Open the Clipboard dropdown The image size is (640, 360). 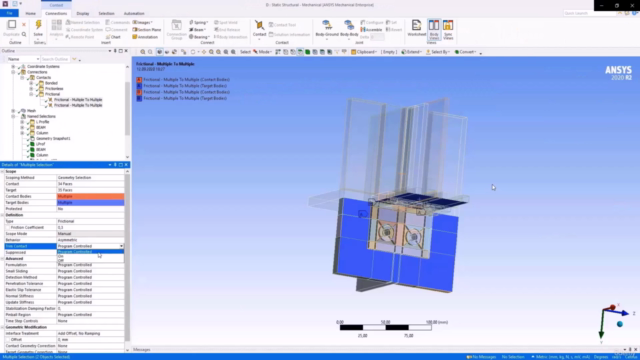point(364,52)
